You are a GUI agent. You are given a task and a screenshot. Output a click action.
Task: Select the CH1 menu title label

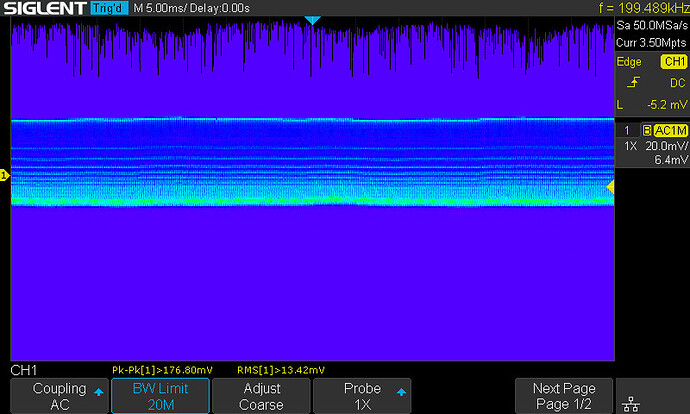24,370
